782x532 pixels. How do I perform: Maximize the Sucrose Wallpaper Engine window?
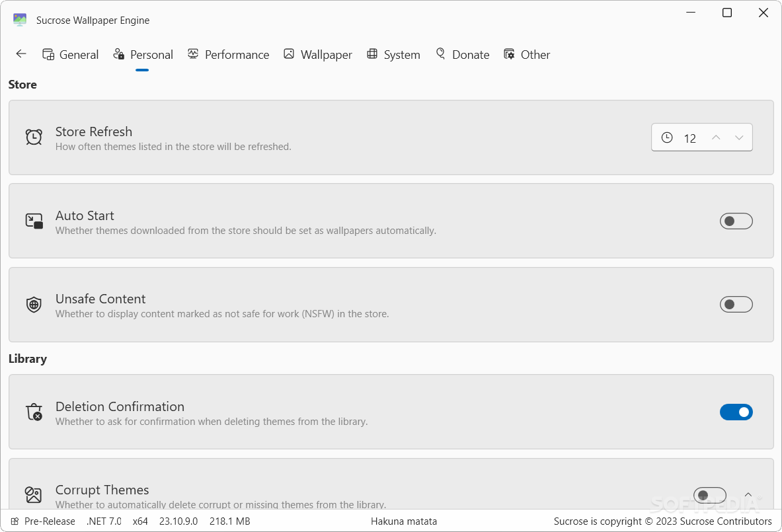727,13
